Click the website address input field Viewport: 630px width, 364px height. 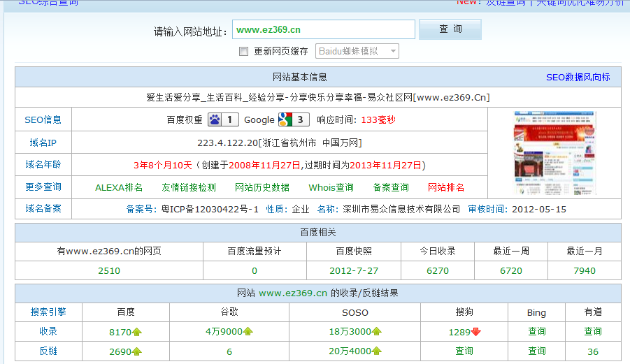point(323,29)
